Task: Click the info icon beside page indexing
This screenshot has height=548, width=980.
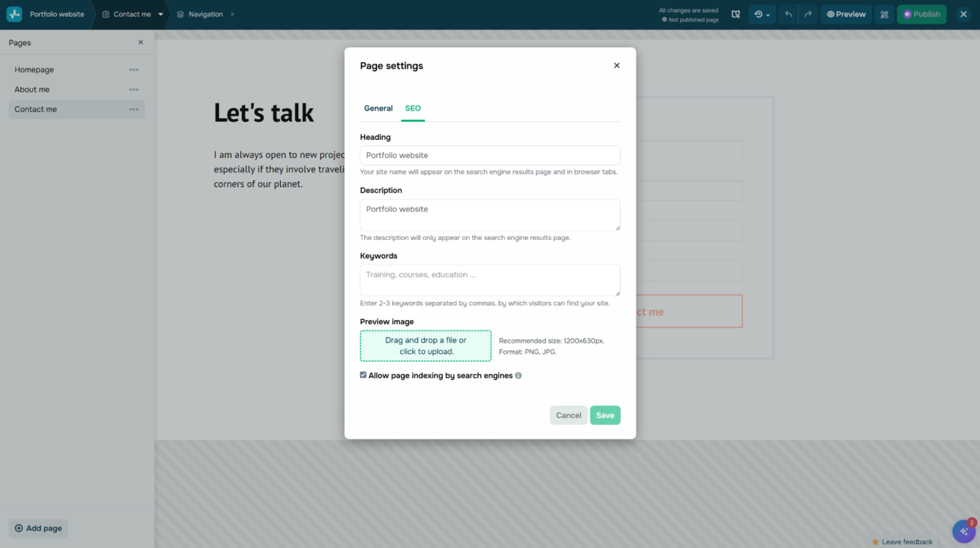Action: pos(518,375)
